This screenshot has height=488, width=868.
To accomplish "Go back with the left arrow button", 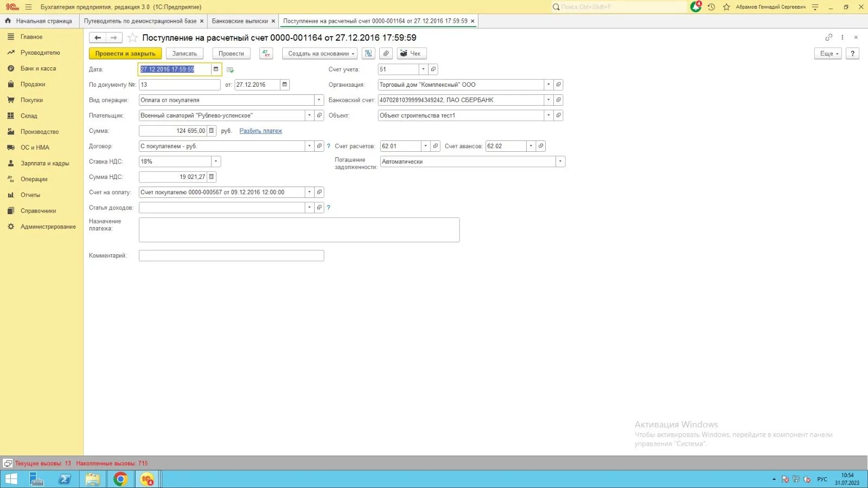I will [x=98, y=37].
